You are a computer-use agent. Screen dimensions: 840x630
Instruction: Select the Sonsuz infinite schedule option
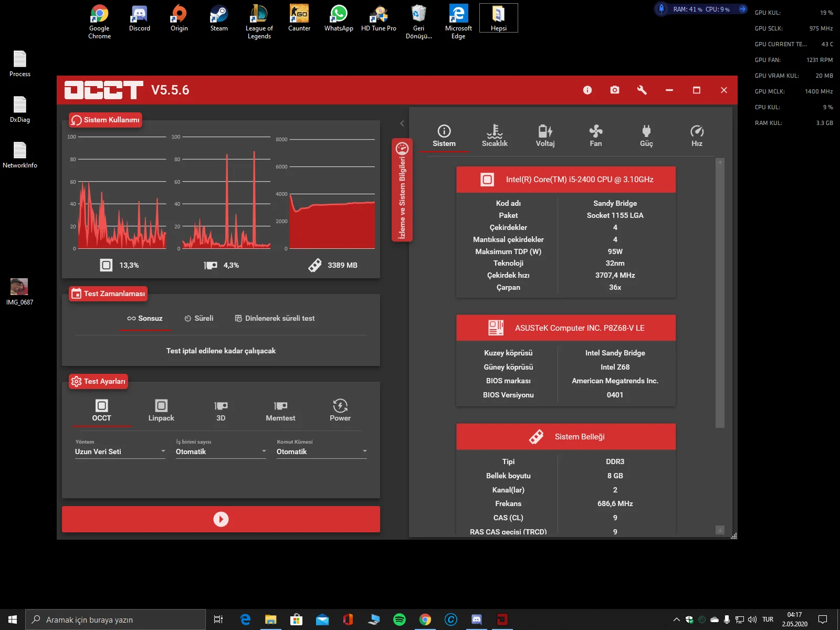tap(145, 319)
